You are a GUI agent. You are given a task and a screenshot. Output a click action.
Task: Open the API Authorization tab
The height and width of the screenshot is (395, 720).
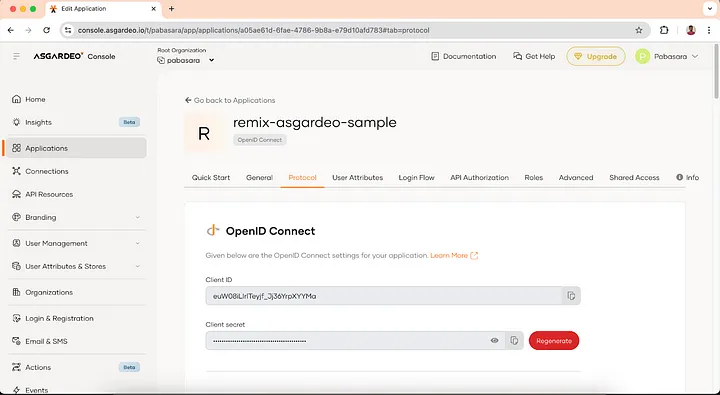tap(479, 178)
